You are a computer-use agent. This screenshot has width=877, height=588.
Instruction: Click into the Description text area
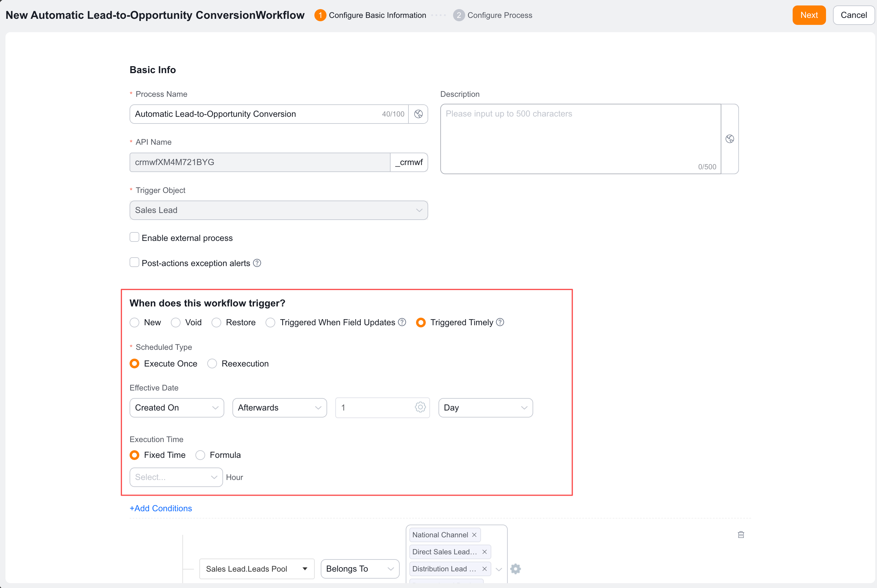coord(581,139)
